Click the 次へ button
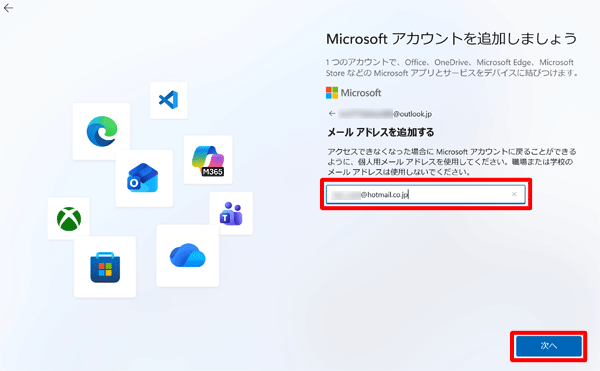This screenshot has width=600, height=371. coord(549,346)
